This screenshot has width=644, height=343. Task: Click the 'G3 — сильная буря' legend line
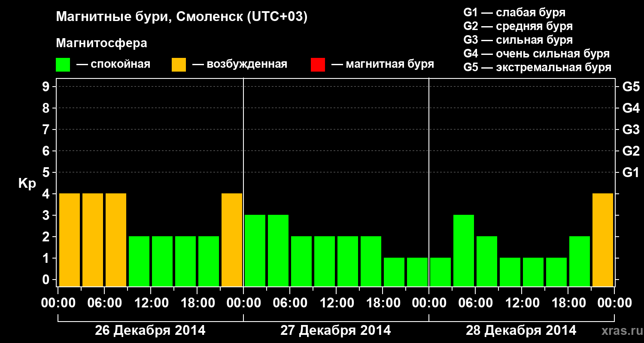(x=518, y=40)
